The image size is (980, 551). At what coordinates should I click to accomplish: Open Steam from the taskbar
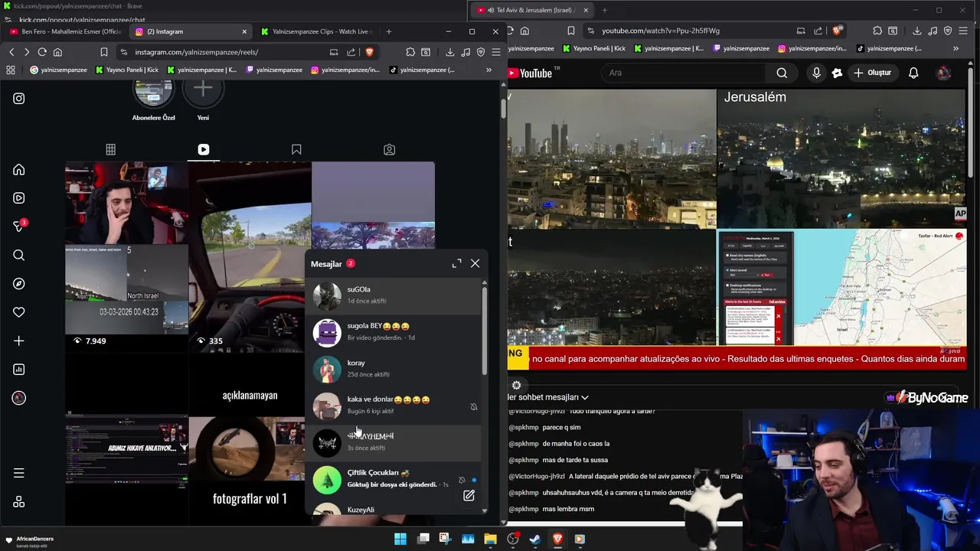pyautogui.click(x=535, y=539)
